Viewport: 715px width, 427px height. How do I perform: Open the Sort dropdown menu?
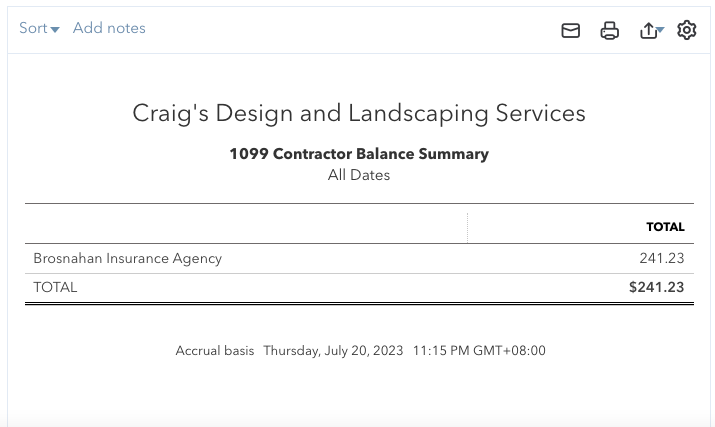[39, 28]
